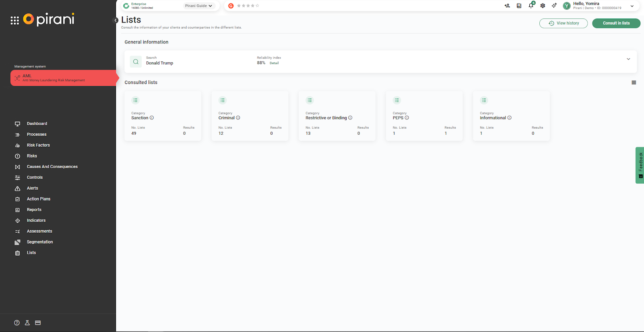
Task: Go to Action Plans in sidebar
Action: click(x=39, y=199)
